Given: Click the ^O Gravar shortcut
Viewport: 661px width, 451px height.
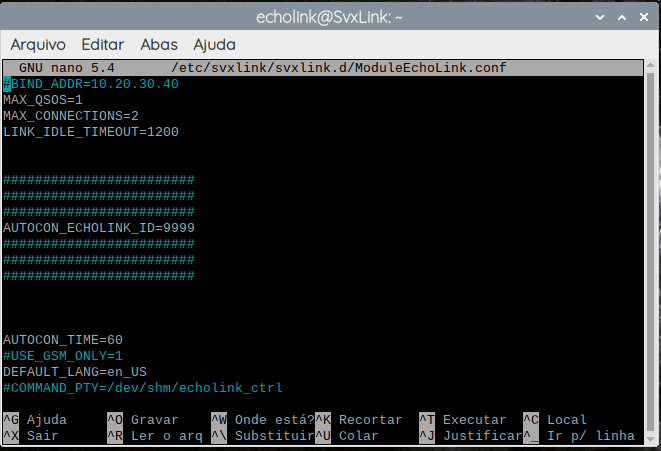Looking at the screenshot, I should [142, 420].
